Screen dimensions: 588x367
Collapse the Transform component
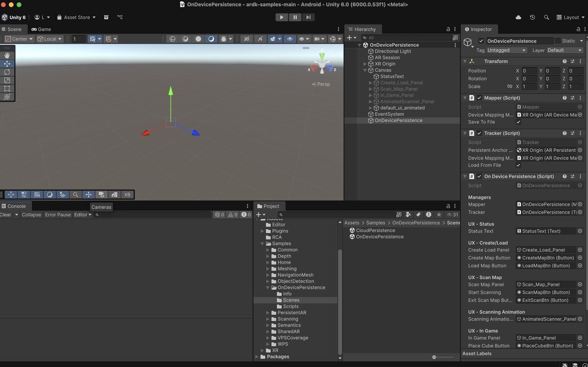pyautogui.click(x=465, y=61)
